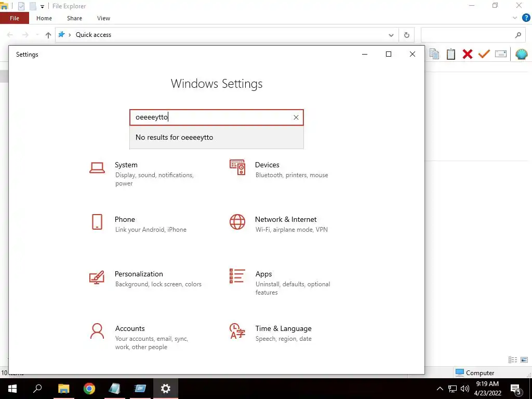Screen dimensions: 532x399
Task: Switch to the View ribbon tab
Action: pos(103,18)
